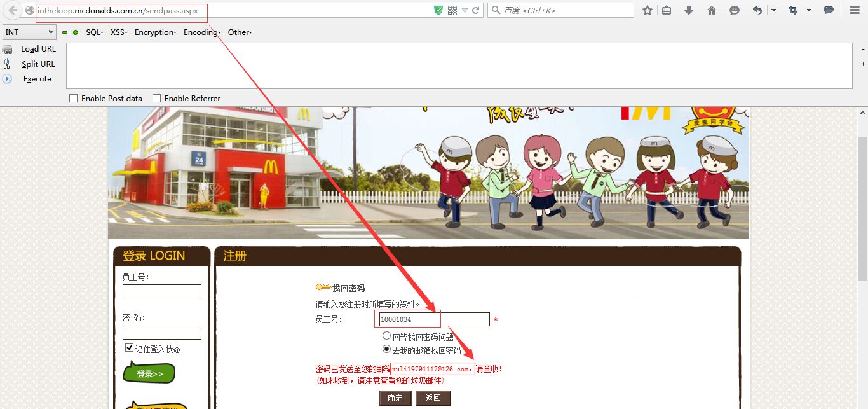Click the field containing 10001034
Image resolution: width=868 pixels, height=409 pixels.
(x=433, y=319)
